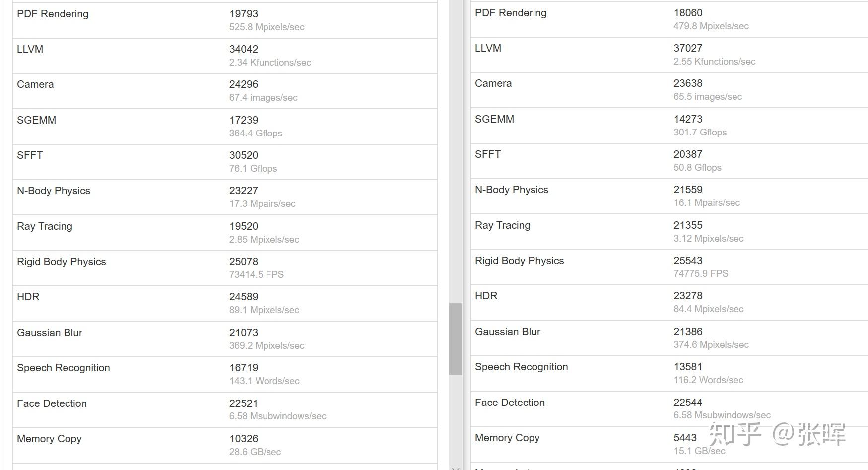Click Face Detection score 22521 on left
Screen dimensions: 868x470
click(x=244, y=403)
